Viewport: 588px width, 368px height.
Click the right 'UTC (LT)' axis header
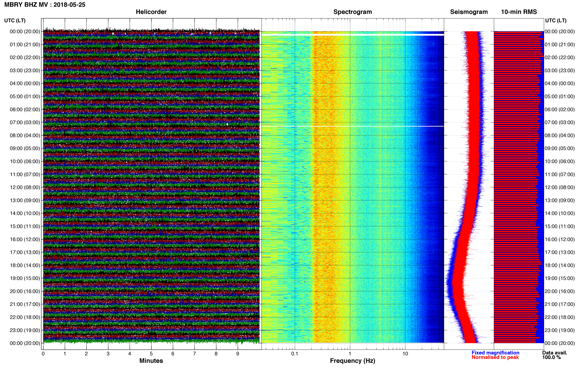[556, 21]
